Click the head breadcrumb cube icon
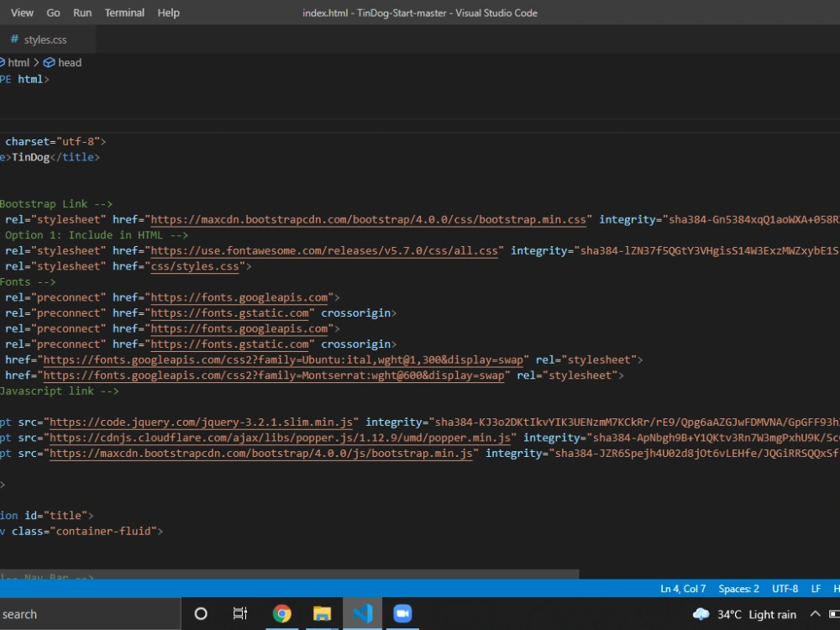Image resolution: width=840 pixels, height=630 pixels. coord(50,63)
